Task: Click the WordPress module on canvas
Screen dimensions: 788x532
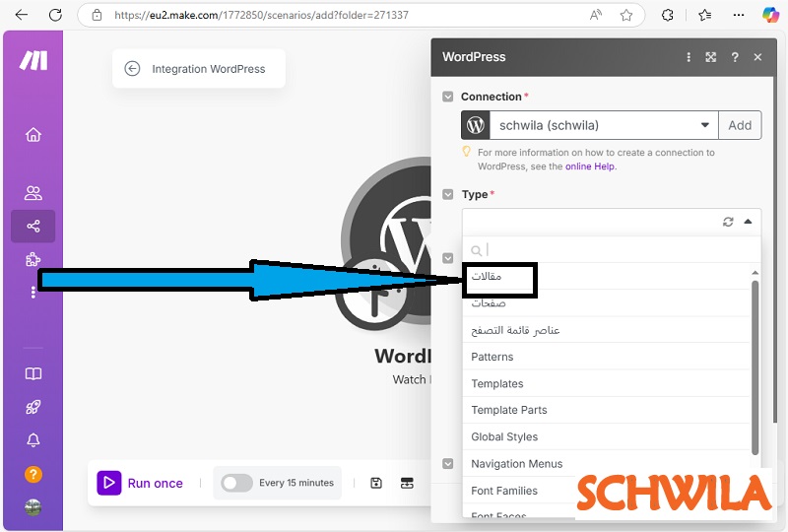Action: coord(387,244)
